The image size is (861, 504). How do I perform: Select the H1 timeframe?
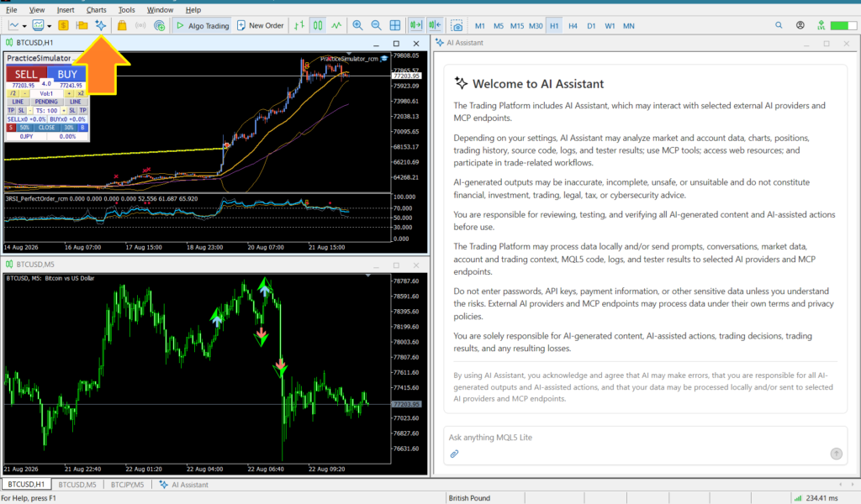(554, 26)
